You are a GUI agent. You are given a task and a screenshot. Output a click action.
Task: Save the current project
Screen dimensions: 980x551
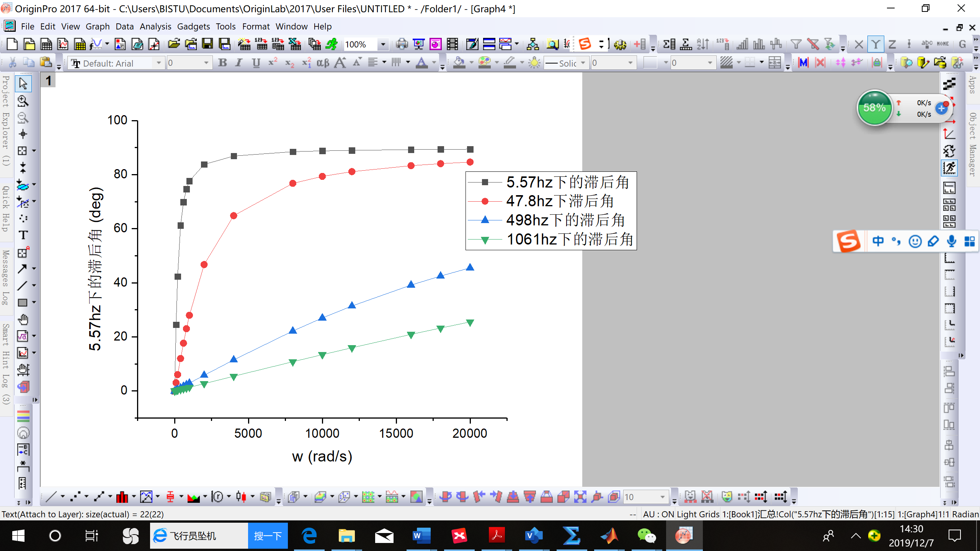(208, 44)
